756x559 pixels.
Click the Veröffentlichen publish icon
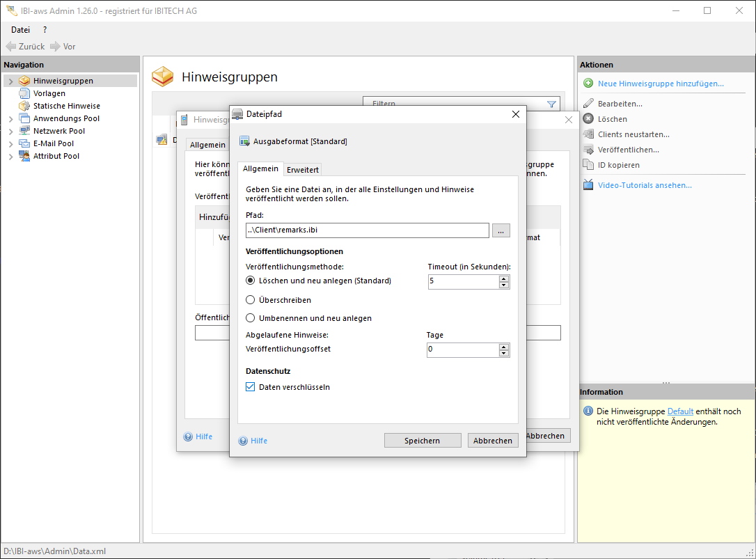[588, 150]
